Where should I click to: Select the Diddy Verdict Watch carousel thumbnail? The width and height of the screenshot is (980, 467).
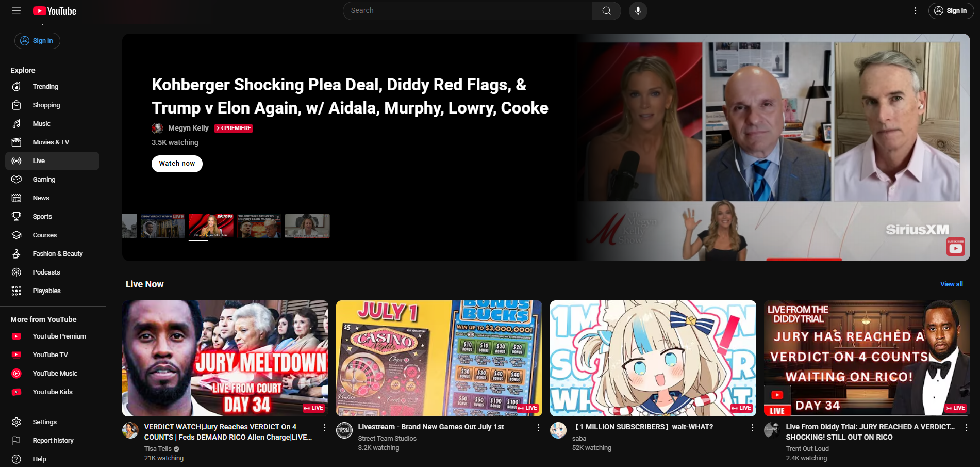[162, 226]
